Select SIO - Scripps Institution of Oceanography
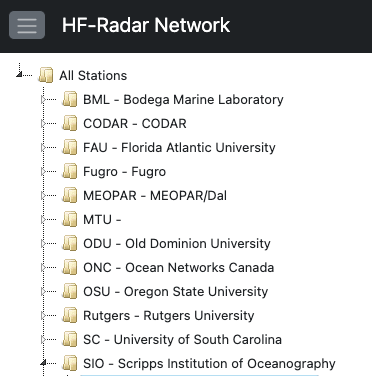Image resolution: width=372 pixels, height=376 pixels. click(209, 363)
